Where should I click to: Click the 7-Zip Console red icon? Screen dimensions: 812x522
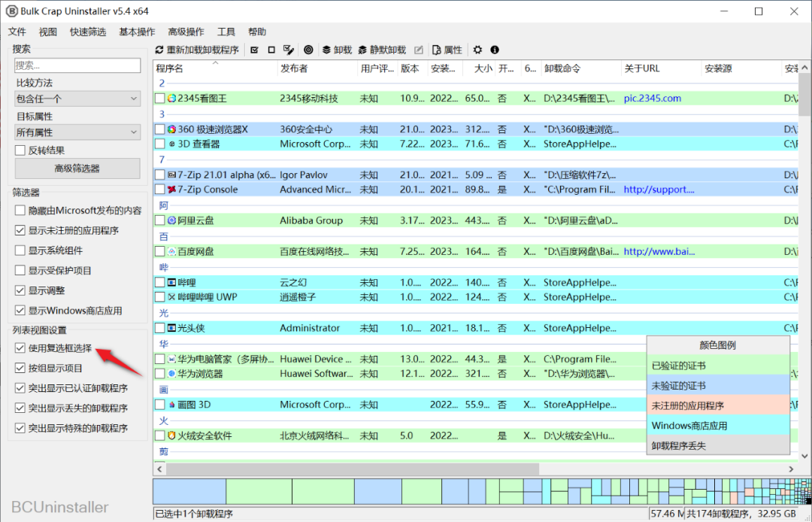coord(172,190)
